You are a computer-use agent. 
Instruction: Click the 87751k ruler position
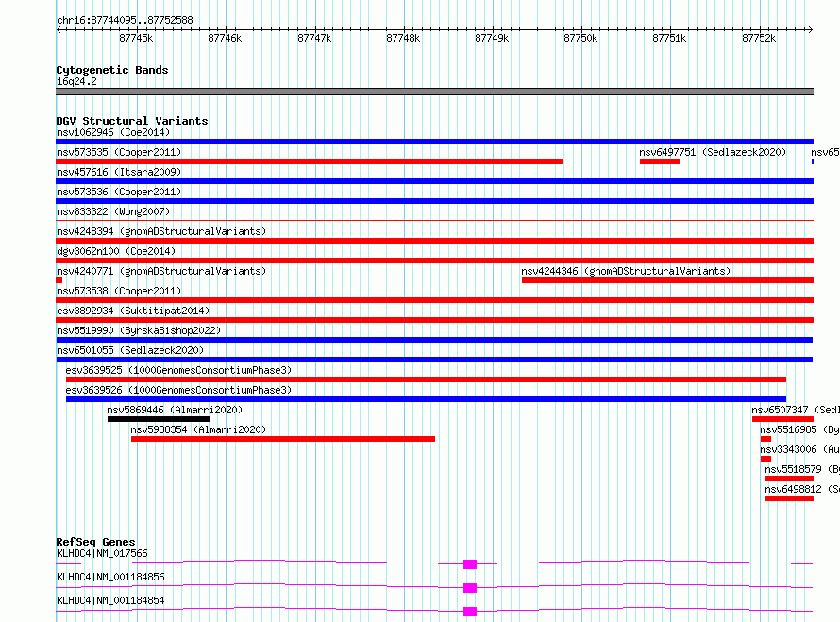tap(670, 38)
